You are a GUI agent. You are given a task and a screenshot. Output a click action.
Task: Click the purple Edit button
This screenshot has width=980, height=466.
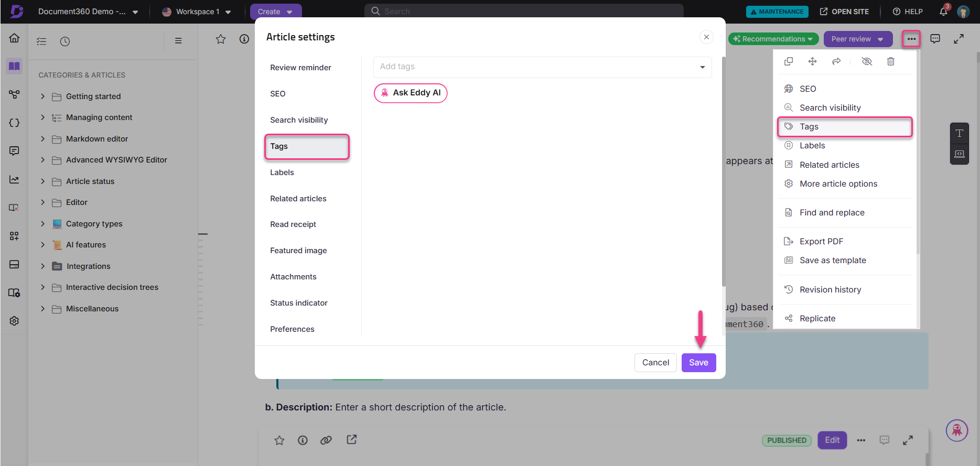pos(832,440)
